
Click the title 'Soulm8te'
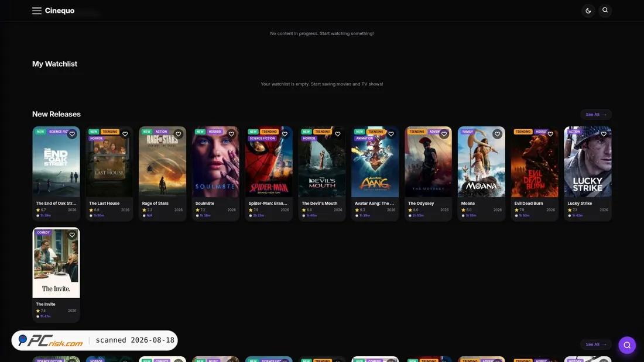click(x=204, y=203)
